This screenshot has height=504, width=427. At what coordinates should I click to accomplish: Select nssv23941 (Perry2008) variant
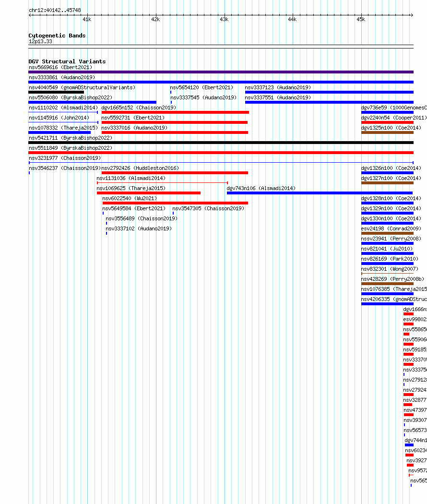(391, 239)
